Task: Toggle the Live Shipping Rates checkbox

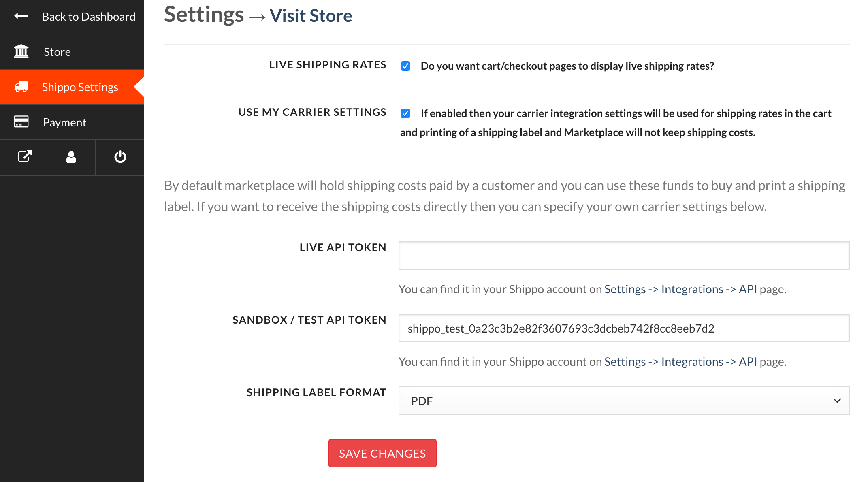Action: pyautogui.click(x=405, y=66)
